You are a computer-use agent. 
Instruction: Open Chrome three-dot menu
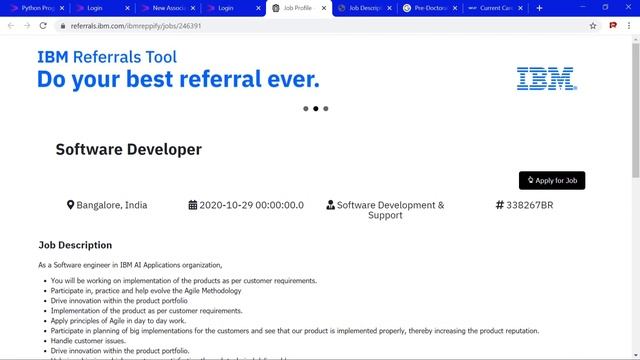(629, 26)
